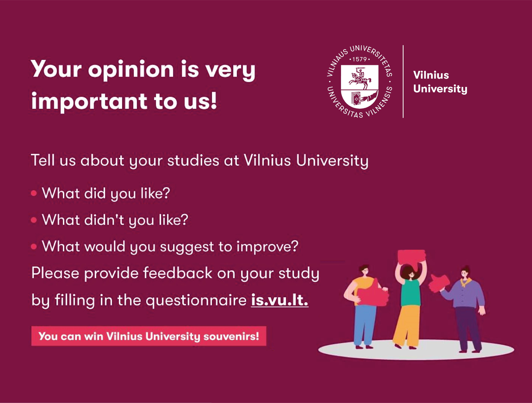
Task: Click the 'Your opinion is very important' heading
Action: 143,86
